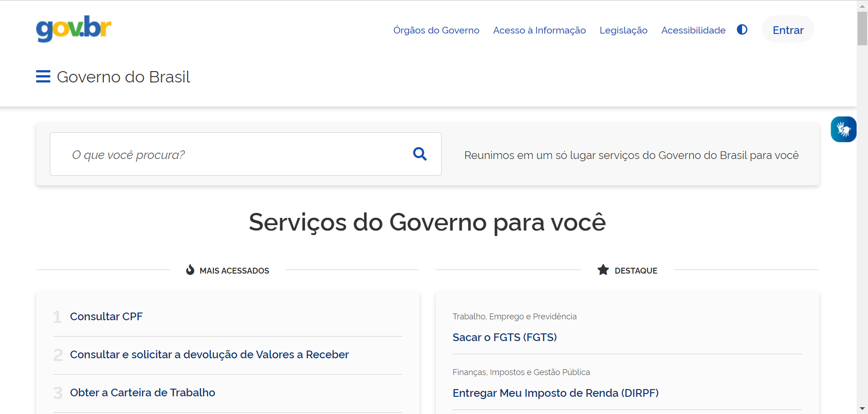The image size is (868, 414).
Task: Click the Governo do Brasil title
Action: click(x=123, y=77)
